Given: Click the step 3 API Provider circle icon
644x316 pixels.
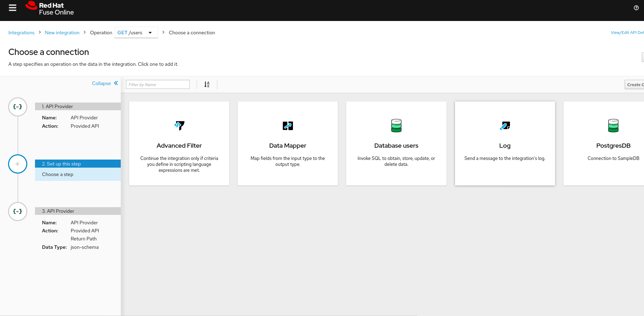Looking at the screenshot, I should click(x=17, y=211).
